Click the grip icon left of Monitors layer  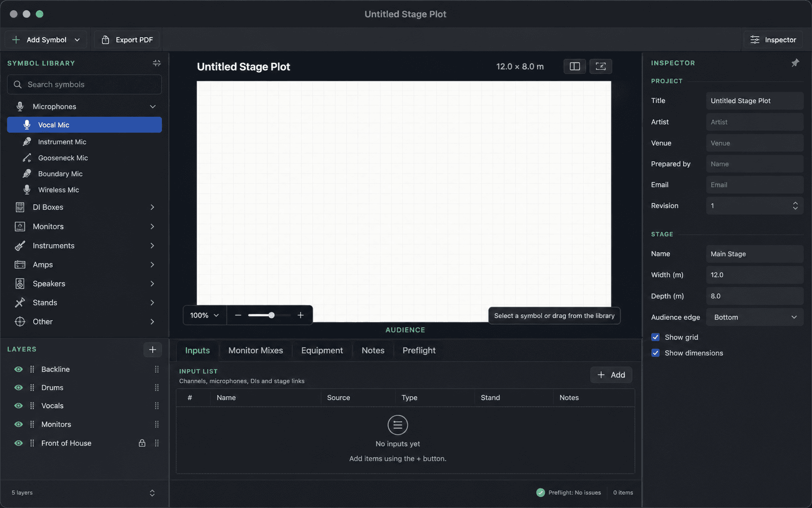[32, 425]
